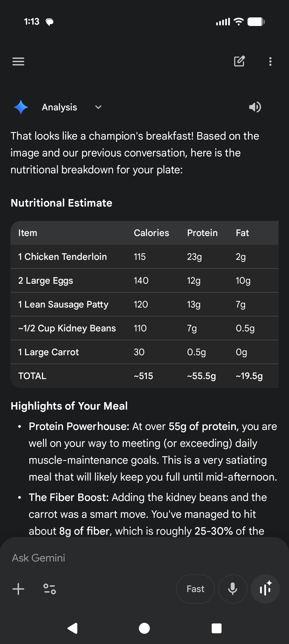The image size is (289, 644).
Task: Tap the Calories column header
Action: point(151,233)
